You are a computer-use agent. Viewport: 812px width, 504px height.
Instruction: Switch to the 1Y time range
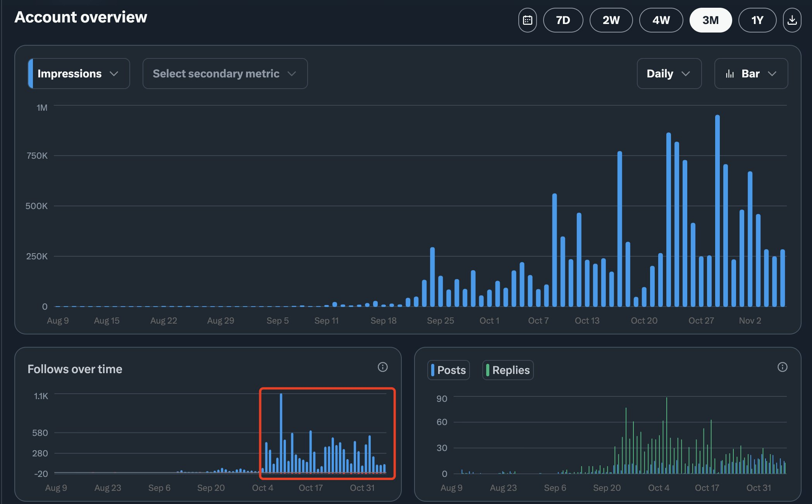[x=757, y=20]
